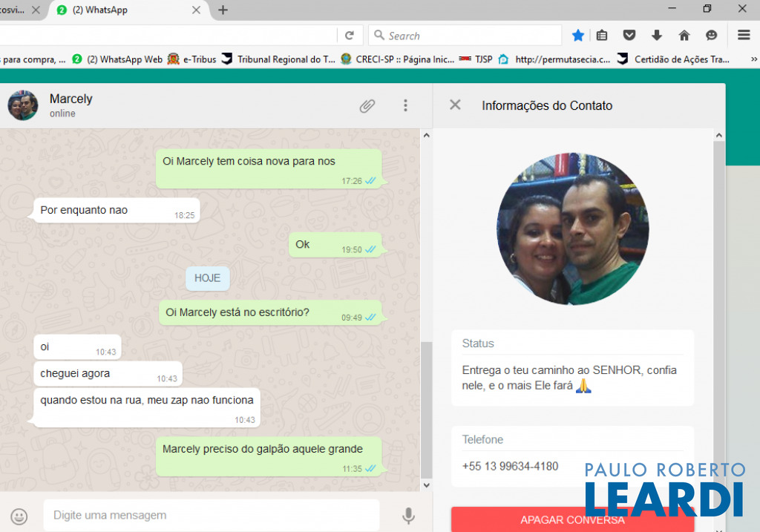Open the Pocket icon in toolbar
This screenshot has height=532, width=760.
629,36
